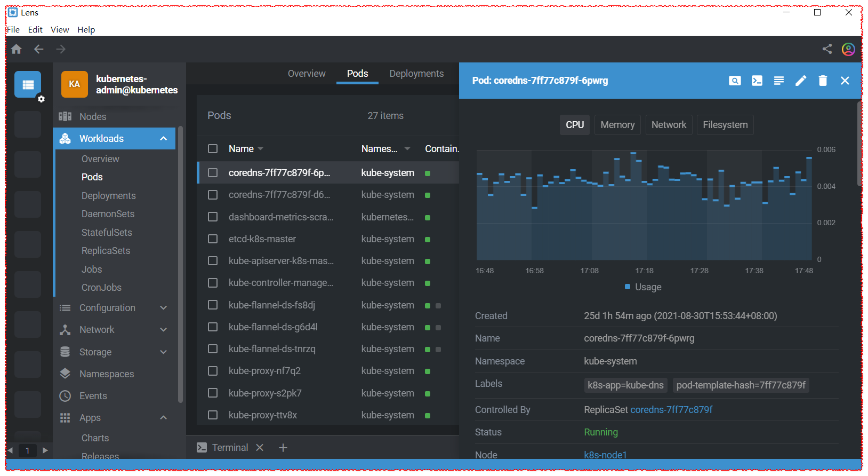Open the share icon in top bar
Image resolution: width=868 pixels, height=476 pixels.
[x=827, y=49]
